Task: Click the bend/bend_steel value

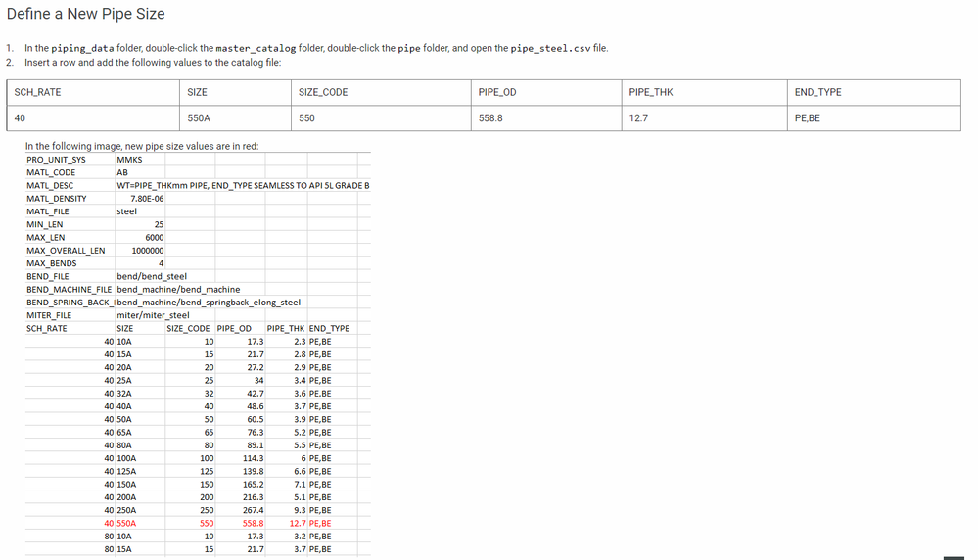Action: click(x=152, y=277)
